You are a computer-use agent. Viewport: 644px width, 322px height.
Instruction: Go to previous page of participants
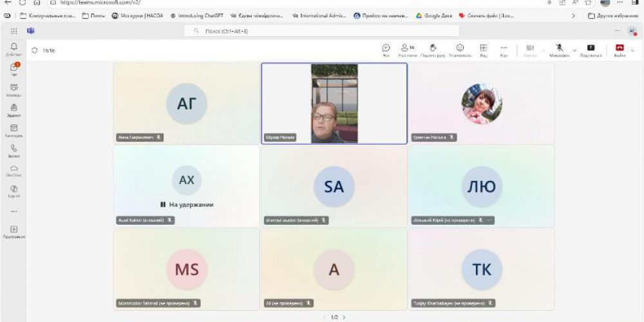[324, 317]
